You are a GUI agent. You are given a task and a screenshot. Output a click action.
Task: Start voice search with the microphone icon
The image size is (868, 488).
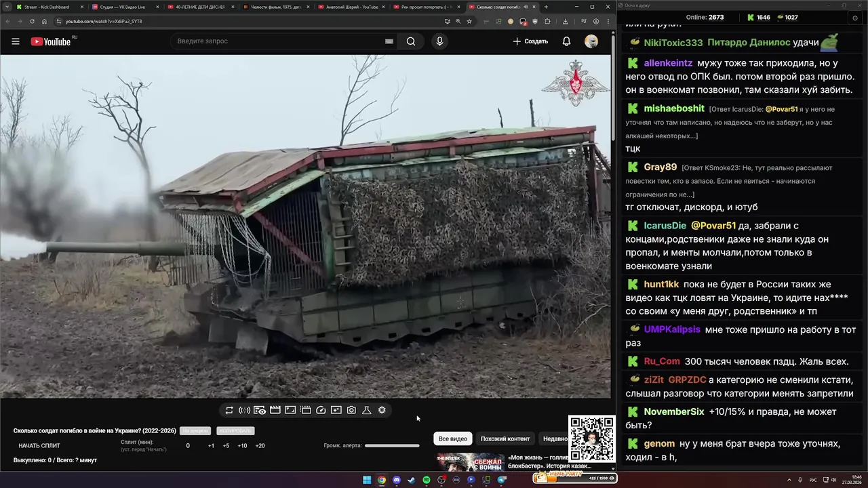coord(439,41)
